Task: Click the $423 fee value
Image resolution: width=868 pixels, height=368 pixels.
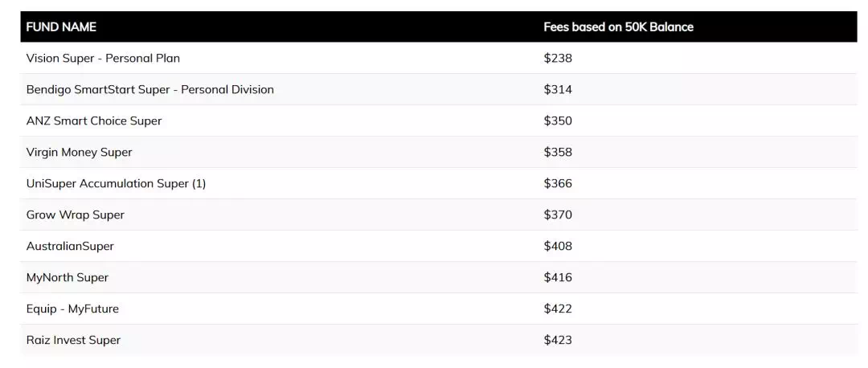Action: [x=558, y=340]
